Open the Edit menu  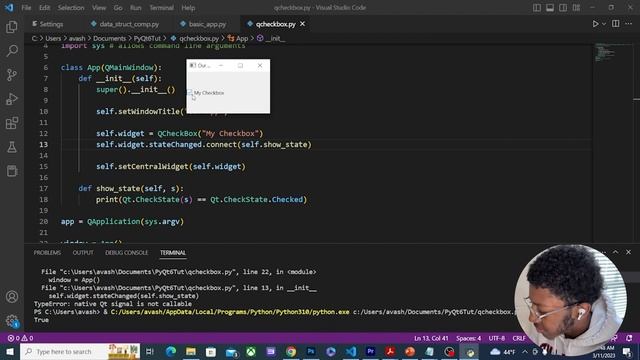pos(44,8)
